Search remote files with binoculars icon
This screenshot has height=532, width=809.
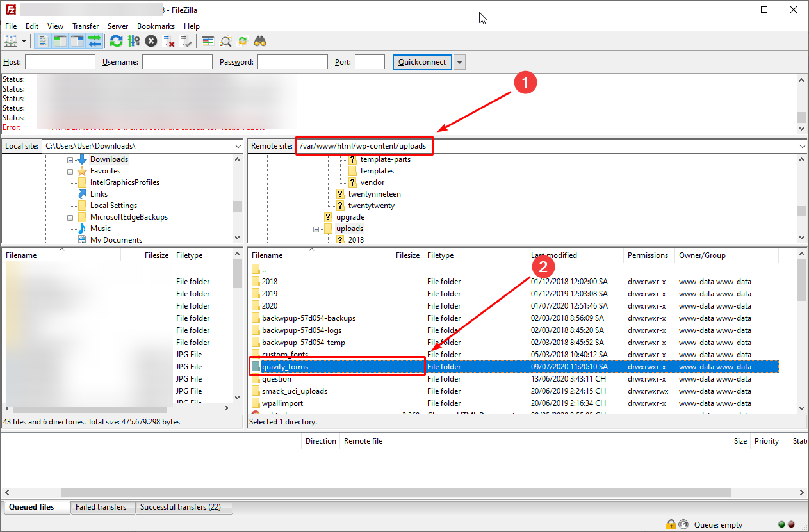click(260, 41)
